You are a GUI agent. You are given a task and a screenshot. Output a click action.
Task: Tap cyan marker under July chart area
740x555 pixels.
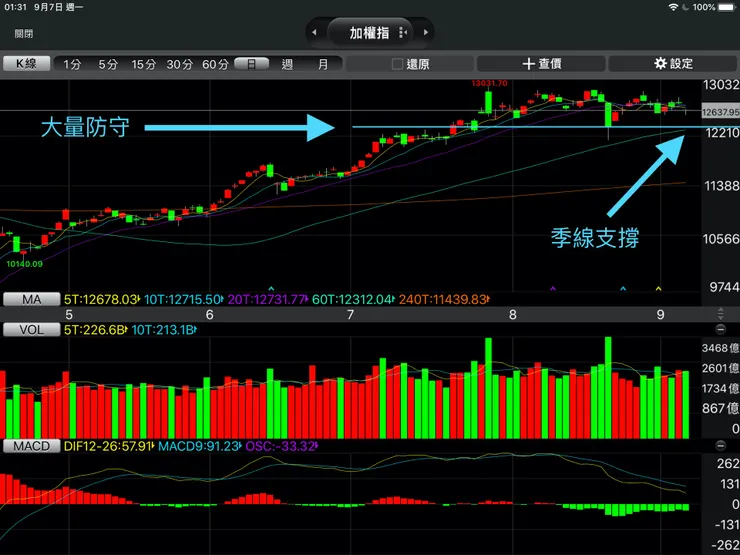tap(271, 288)
